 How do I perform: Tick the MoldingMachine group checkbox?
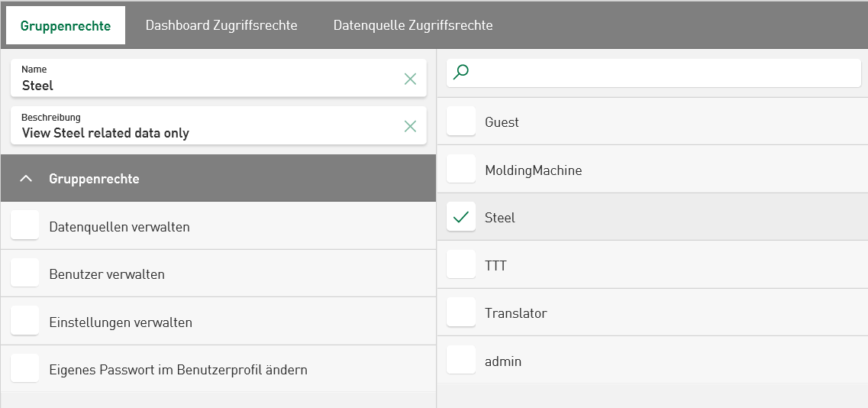point(461,170)
